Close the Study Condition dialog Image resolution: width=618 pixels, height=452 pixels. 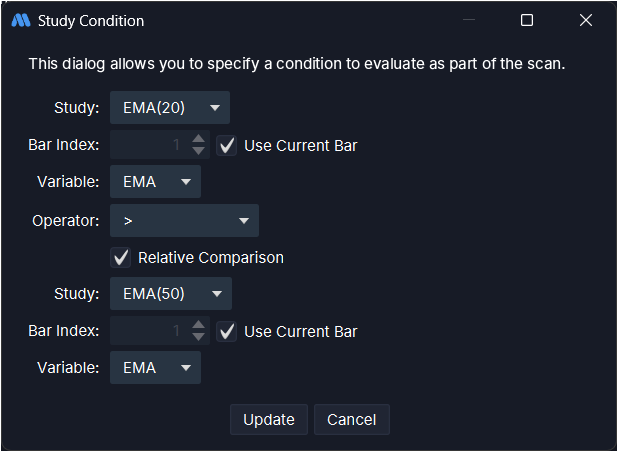pyautogui.click(x=586, y=20)
